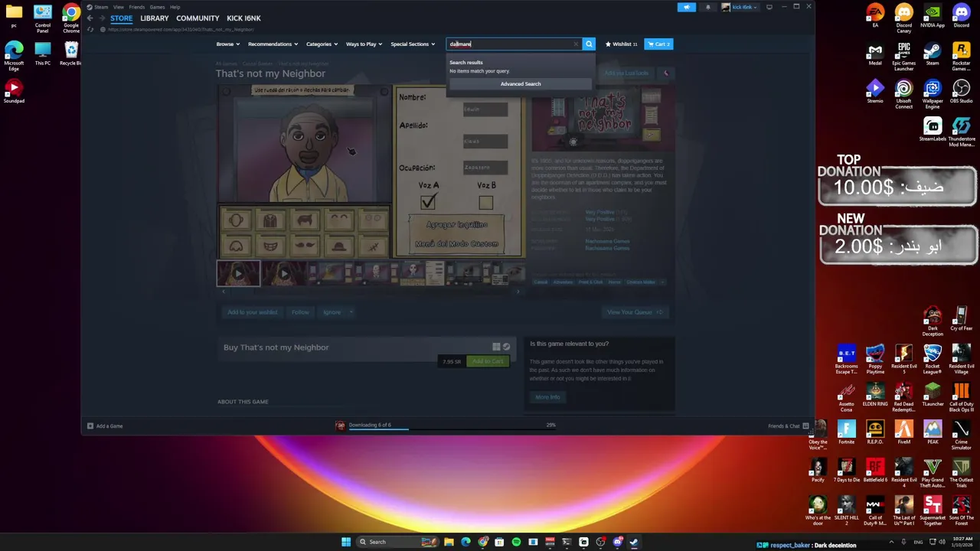Toggle the Voz A checkbox in the game screenshot
This screenshot has height=551, width=980.
click(x=428, y=202)
